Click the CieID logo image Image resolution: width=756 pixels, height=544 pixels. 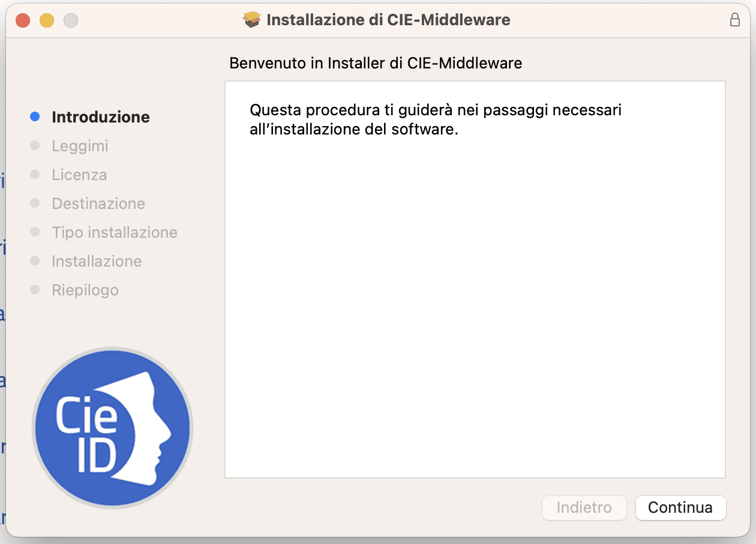click(x=113, y=427)
